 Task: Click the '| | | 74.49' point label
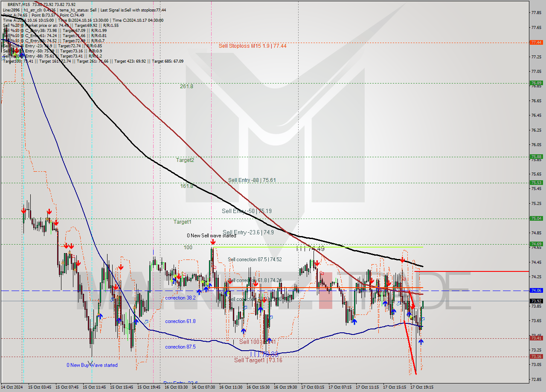tap(311, 248)
